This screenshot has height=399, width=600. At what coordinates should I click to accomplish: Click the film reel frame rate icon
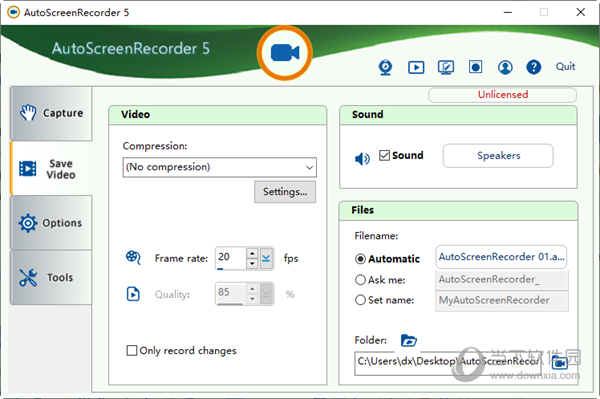133,257
